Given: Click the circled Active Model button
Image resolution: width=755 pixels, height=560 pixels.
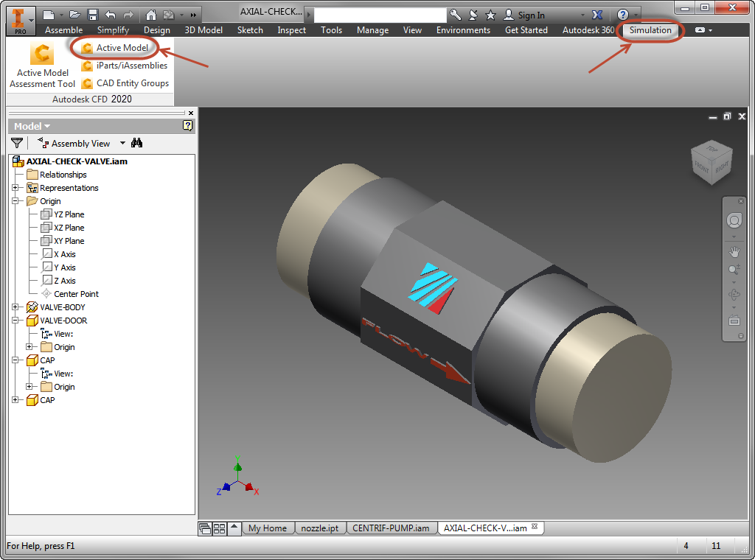Looking at the screenshot, I should [x=120, y=47].
